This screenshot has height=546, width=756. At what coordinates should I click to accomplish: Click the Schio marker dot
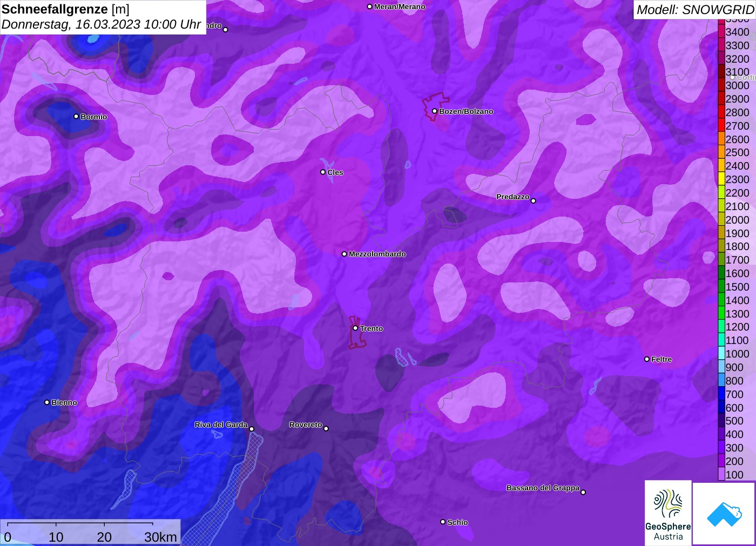pos(443,522)
